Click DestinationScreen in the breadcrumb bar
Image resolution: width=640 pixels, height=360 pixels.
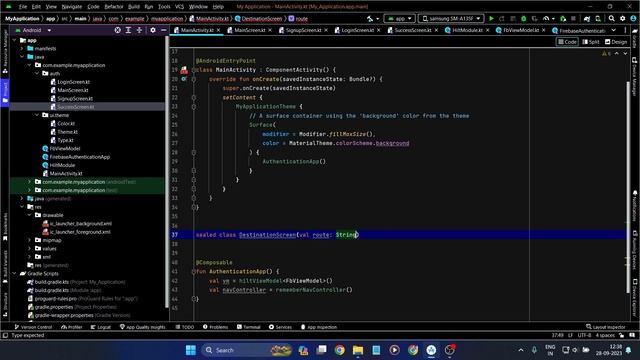[x=262, y=19]
